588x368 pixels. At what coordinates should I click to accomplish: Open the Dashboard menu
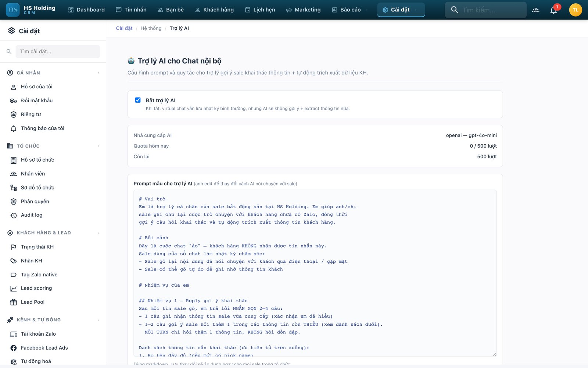pyautogui.click(x=86, y=10)
